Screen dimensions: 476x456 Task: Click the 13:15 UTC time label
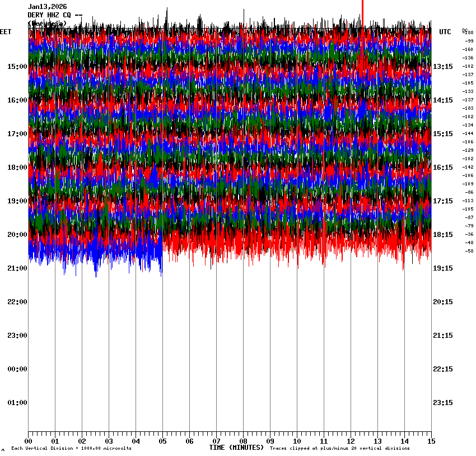pyautogui.click(x=443, y=67)
